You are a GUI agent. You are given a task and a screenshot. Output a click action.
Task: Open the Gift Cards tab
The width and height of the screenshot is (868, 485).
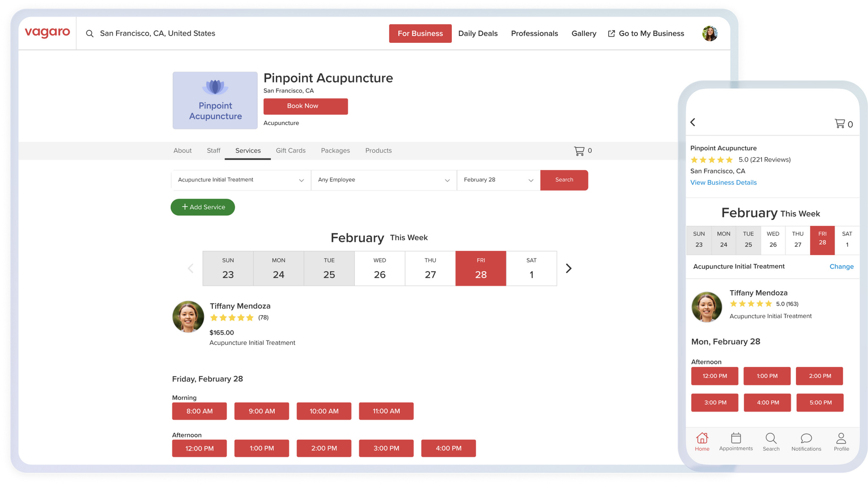coord(291,151)
